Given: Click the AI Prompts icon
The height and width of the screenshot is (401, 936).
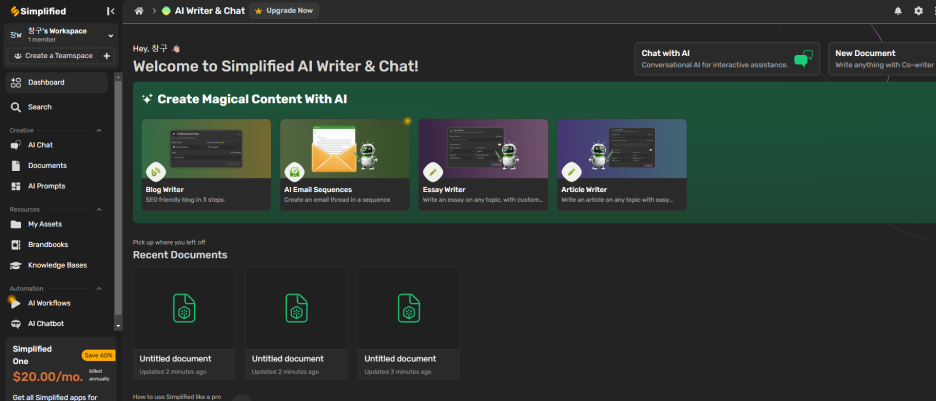Looking at the screenshot, I should pyautogui.click(x=16, y=186).
